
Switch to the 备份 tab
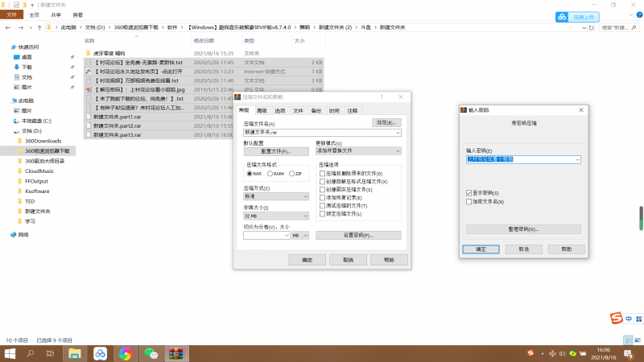pyautogui.click(x=316, y=110)
